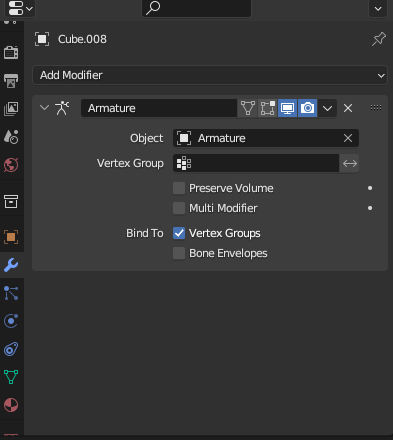Screen dimensions: 393x440
Task: Open the Scene properties tab
Action: [x=11, y=136]
